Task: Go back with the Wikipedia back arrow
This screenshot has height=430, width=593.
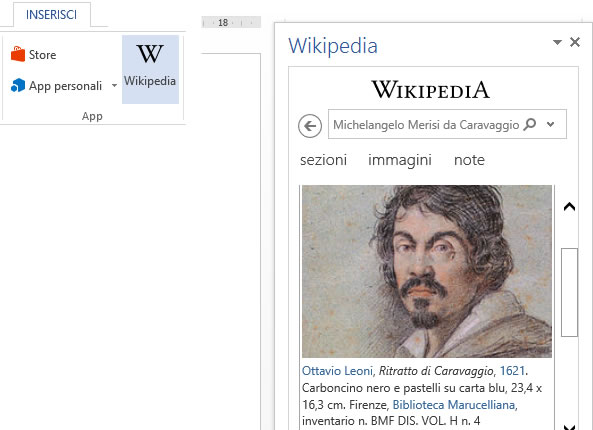Action: [x=310, y=126]
